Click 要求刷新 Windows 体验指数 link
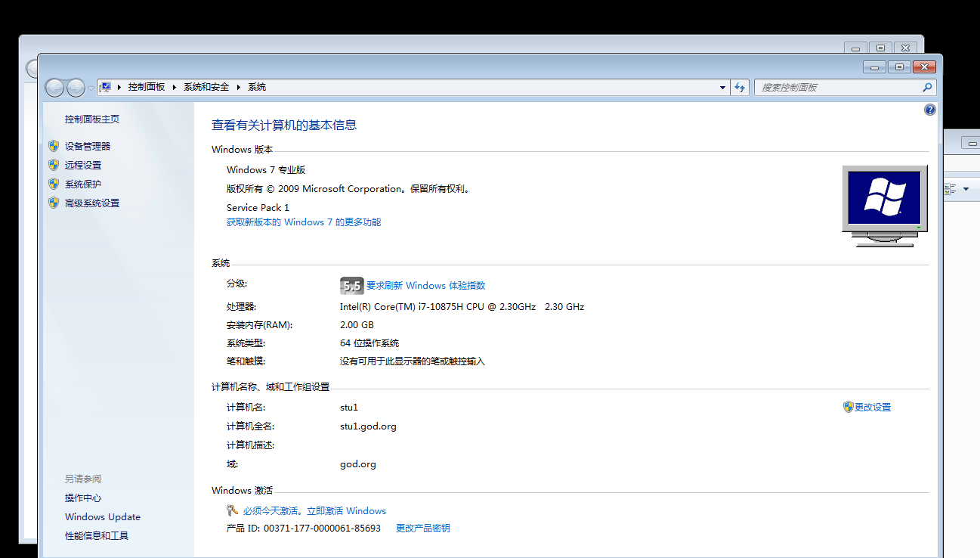Viewport: 980px width, 558px height. 425,286
